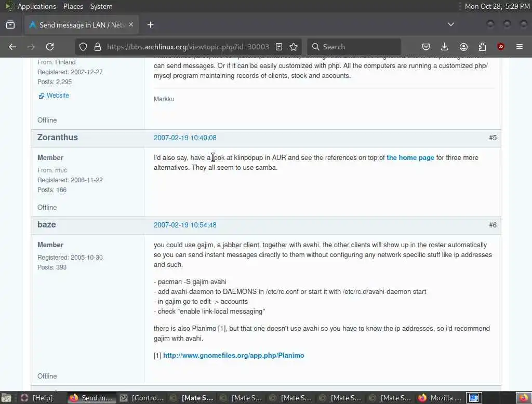Go back to the previous page
This screenshot has height=404, width=532.
pyautogui.click(x=12, y=47)
